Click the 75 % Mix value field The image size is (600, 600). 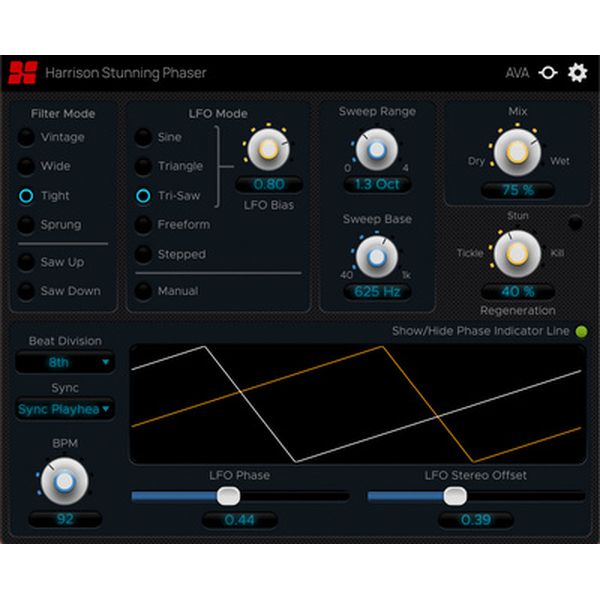(x=516, y=190)
